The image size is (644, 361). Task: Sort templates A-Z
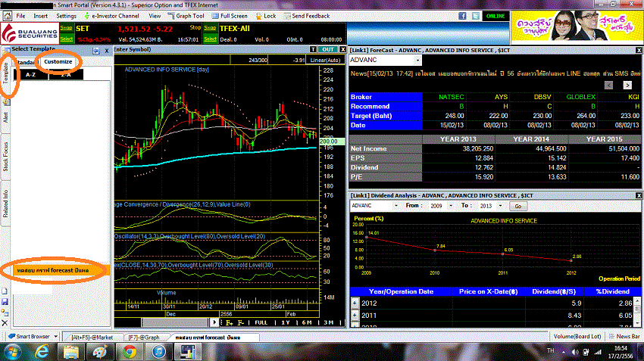click(31, 75)
